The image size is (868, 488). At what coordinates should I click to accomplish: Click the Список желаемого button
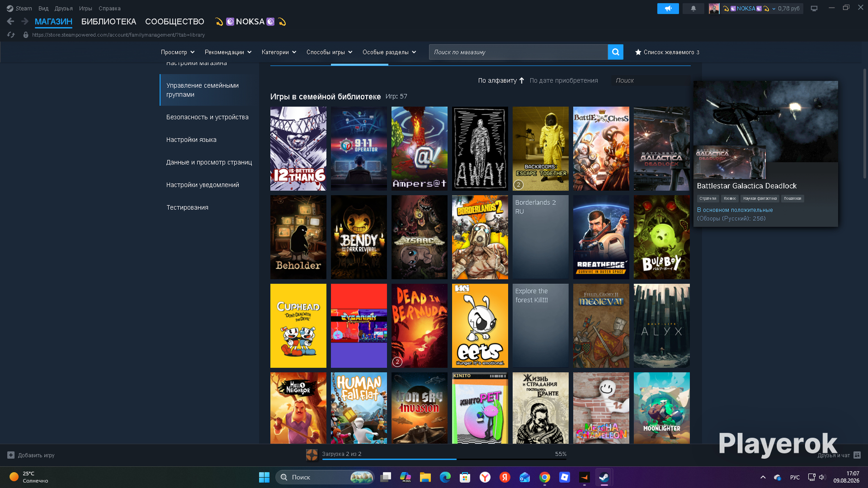click(x=667, y=52)
